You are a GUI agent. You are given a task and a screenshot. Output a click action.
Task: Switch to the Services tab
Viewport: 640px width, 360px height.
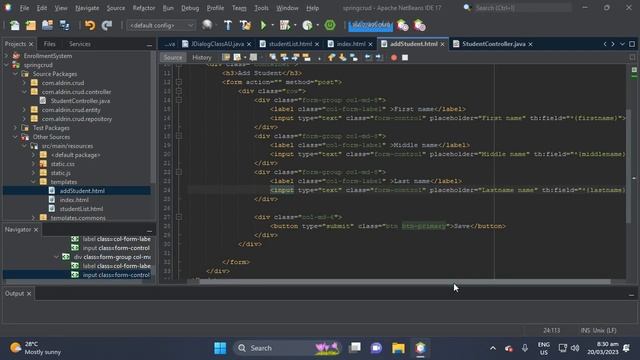(80, 44)
